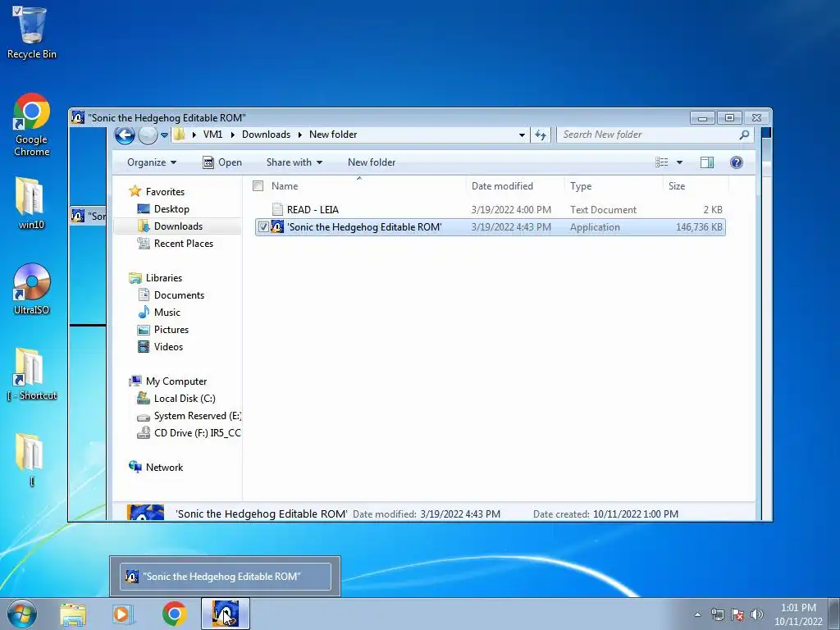Open Action Center flag tray icon
Image resolution: width=840 pixels, height=630 pixels.
(737, 614)
